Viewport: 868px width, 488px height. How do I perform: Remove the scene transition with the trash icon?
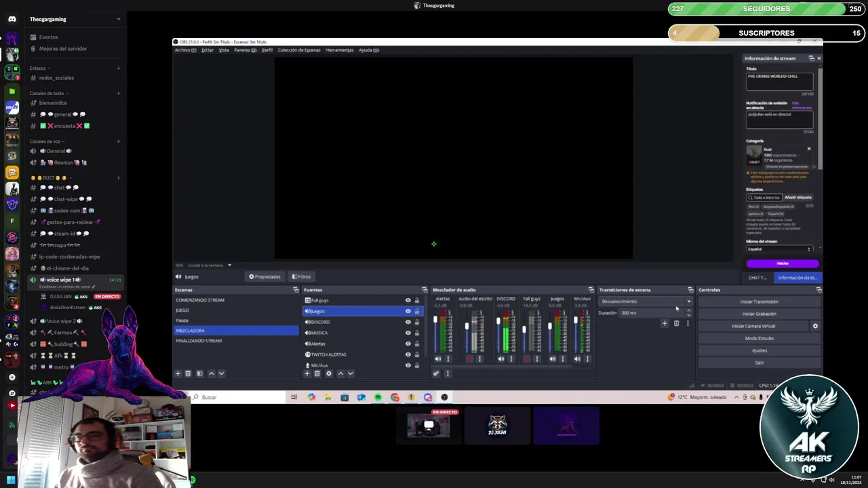coord(676,324)
